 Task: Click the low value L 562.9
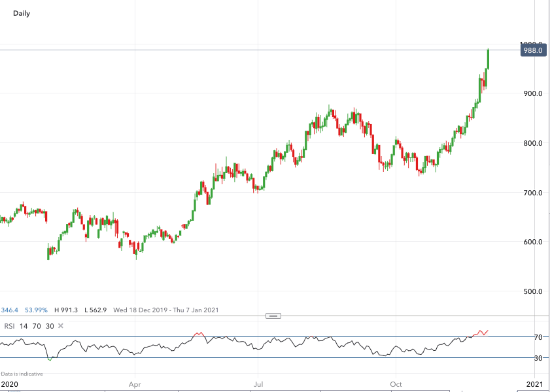[95, 310]
